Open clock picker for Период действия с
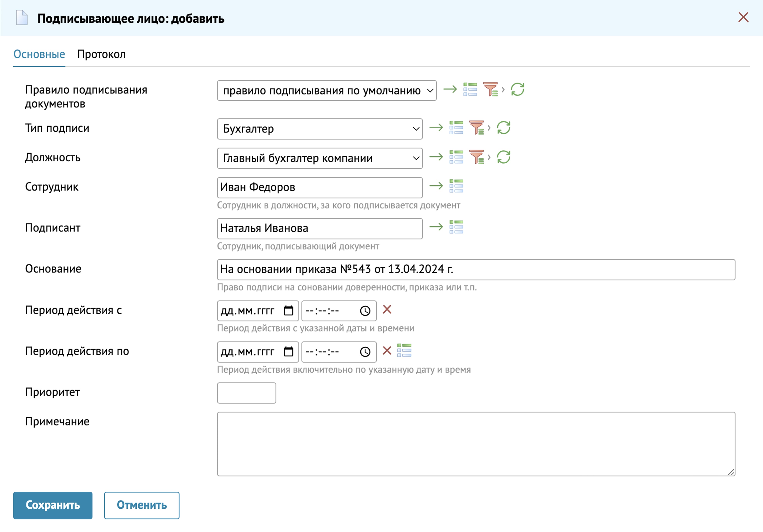 point(365,311)
